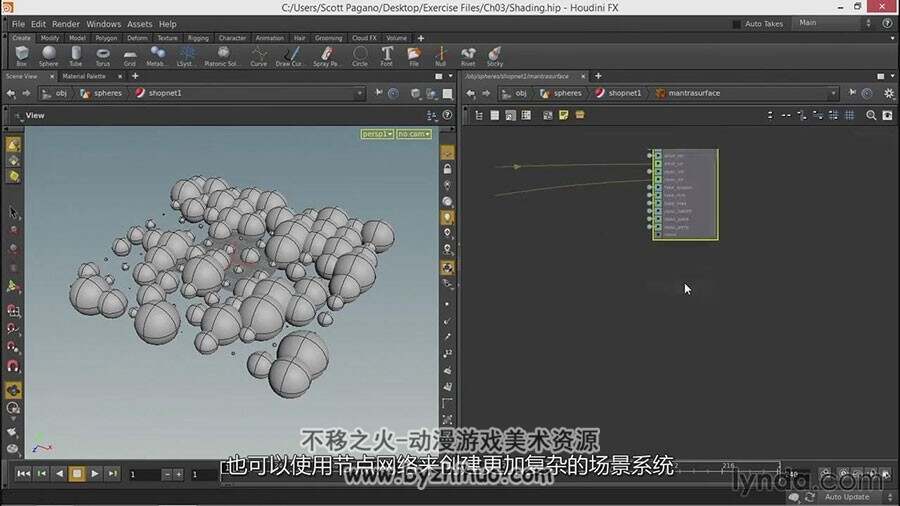The image size is (900, 506).
Task: Open the Windows menu
Action: coord(103,24)
